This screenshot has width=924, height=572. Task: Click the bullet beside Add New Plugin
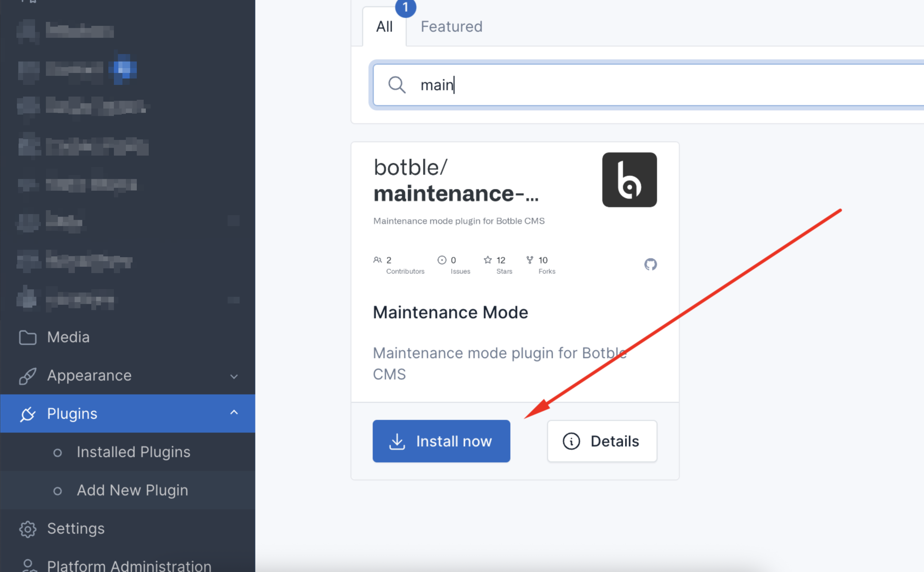point(57,491)
